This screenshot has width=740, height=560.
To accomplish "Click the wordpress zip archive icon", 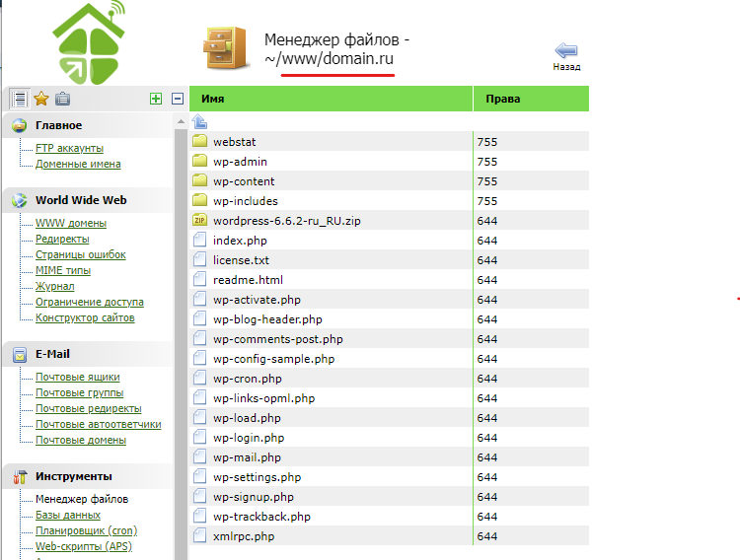I will click(199, 221).
